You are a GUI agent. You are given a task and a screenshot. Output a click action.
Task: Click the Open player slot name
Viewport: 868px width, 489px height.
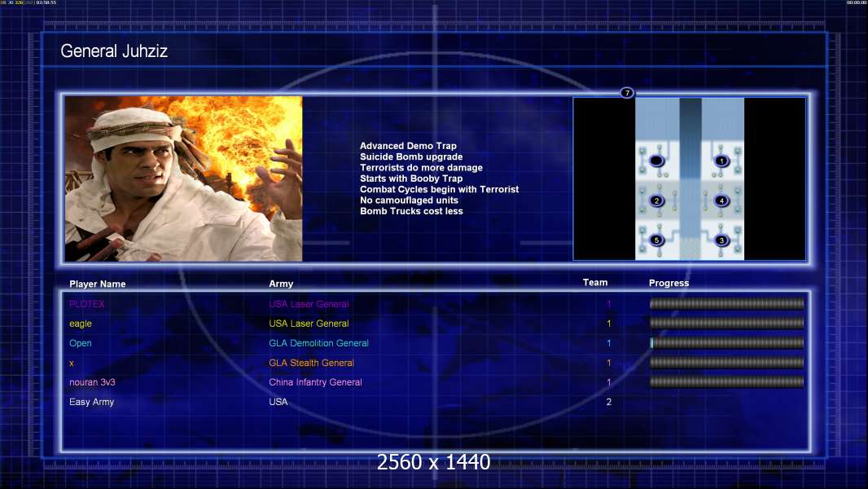[x=81, y=343]
